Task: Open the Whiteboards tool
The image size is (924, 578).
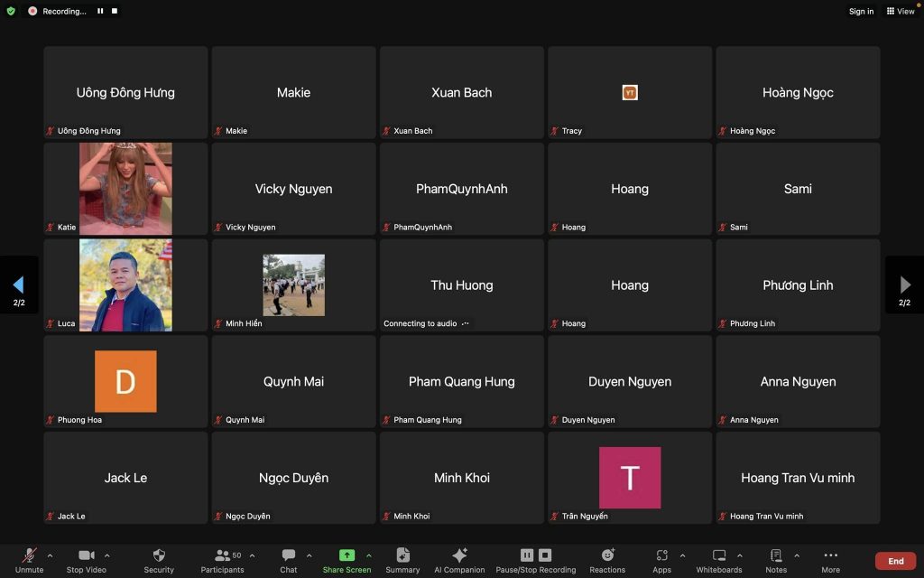Action: tap(718, 559)
